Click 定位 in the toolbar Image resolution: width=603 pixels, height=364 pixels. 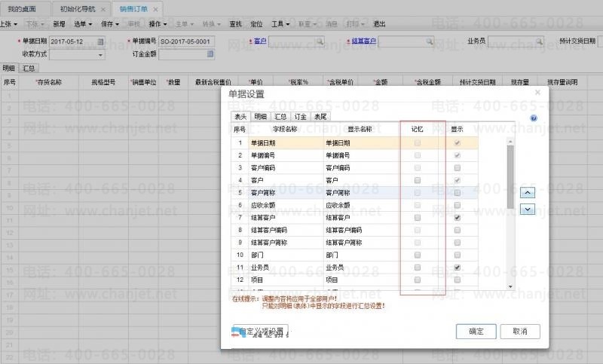click(256, 24)
